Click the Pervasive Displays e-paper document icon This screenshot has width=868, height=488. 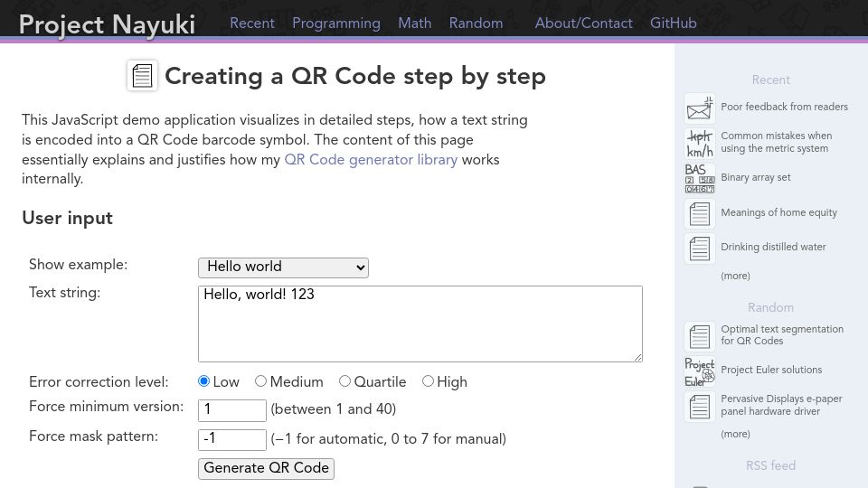(700, 407)
